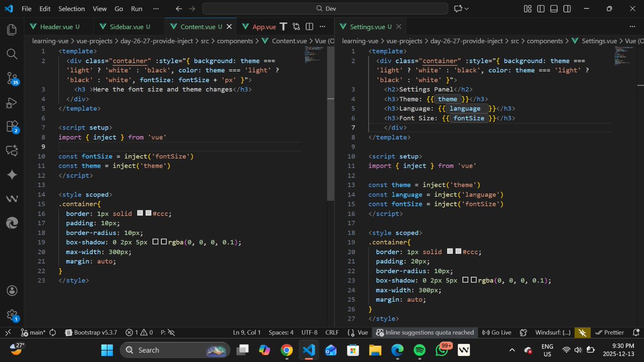
Task: Click the Go Live button
Action: pos(496,333)
